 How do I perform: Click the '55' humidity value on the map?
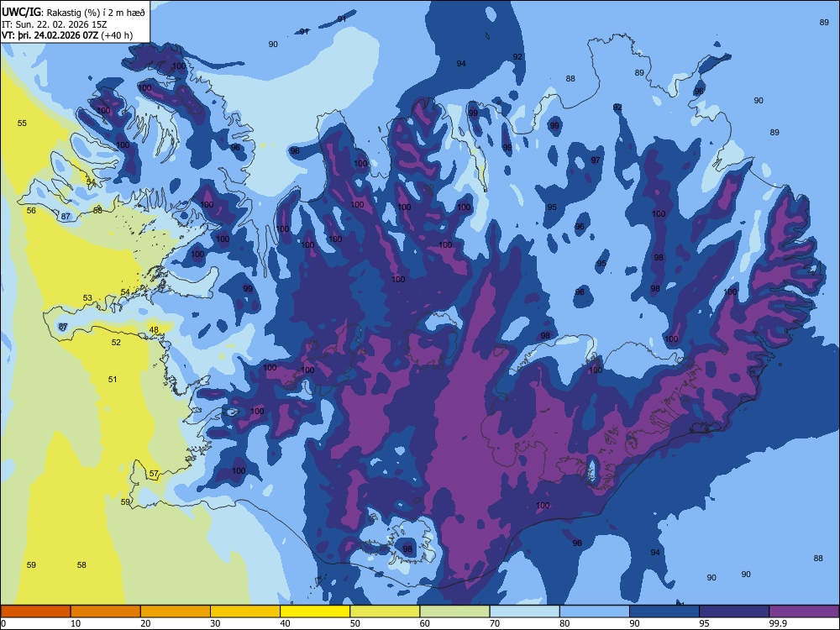point(22,123)
